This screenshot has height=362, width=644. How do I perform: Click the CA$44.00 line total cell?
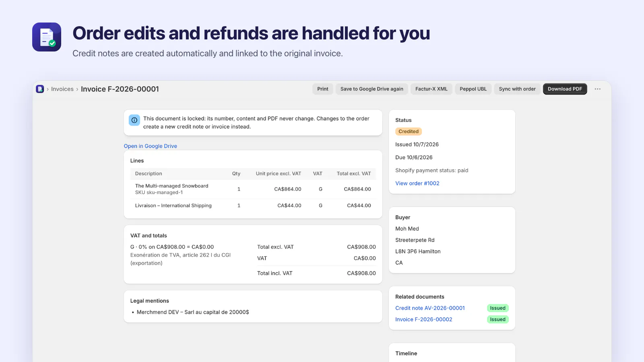point(359,206)
